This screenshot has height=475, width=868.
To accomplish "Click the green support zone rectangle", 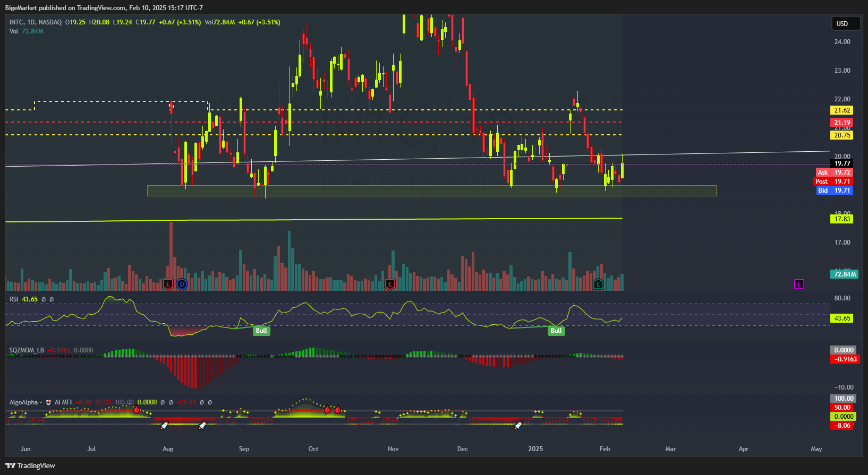I will click(431, 191).
